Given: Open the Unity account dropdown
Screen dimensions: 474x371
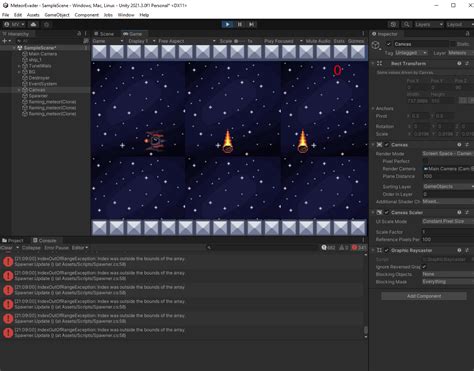Looking at the screenshot, I should pyautogui.click(x=14, y=24).
